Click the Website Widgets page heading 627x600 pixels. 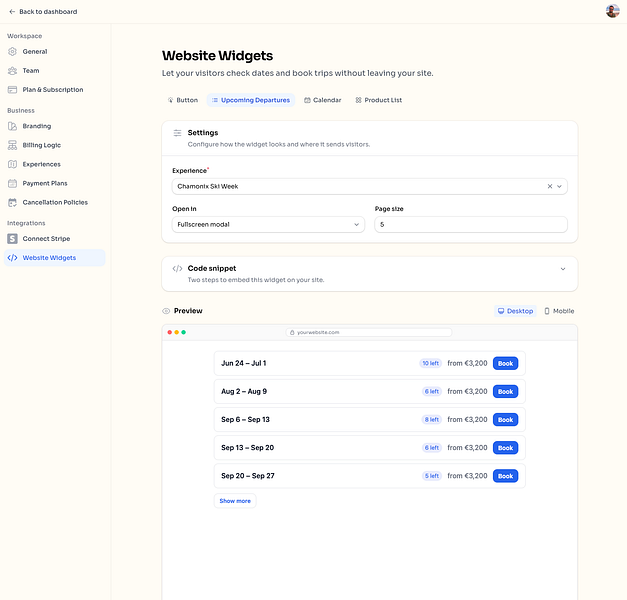pos(217,56)
